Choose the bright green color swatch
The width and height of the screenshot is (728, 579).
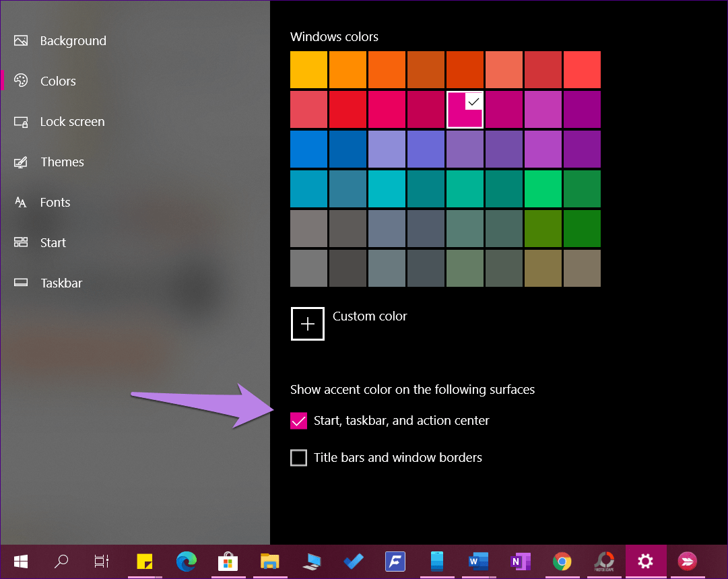click(x=543, y=189)
